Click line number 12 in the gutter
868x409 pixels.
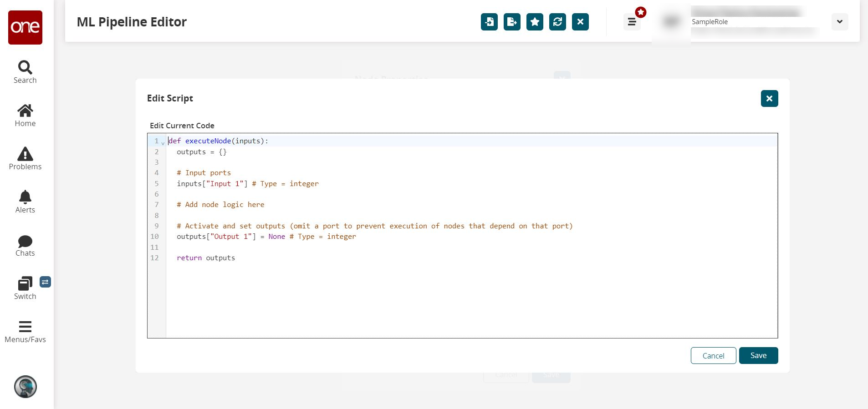[x=155, y=258]
